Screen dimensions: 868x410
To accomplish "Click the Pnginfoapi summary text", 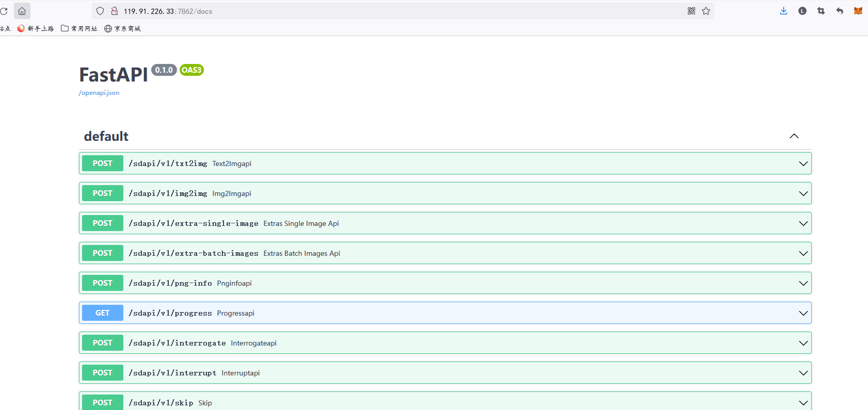I will click(234, 283).
